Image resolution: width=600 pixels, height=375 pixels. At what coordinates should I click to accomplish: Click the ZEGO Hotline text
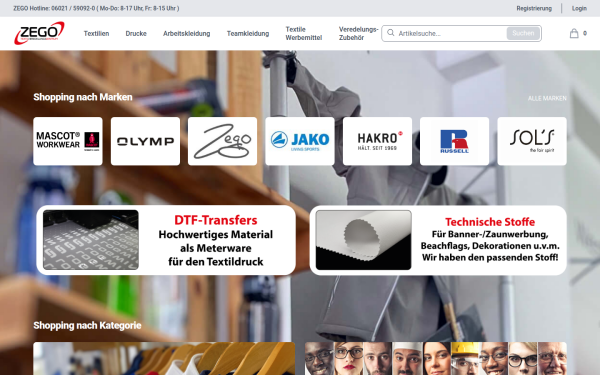click(96, 8)
